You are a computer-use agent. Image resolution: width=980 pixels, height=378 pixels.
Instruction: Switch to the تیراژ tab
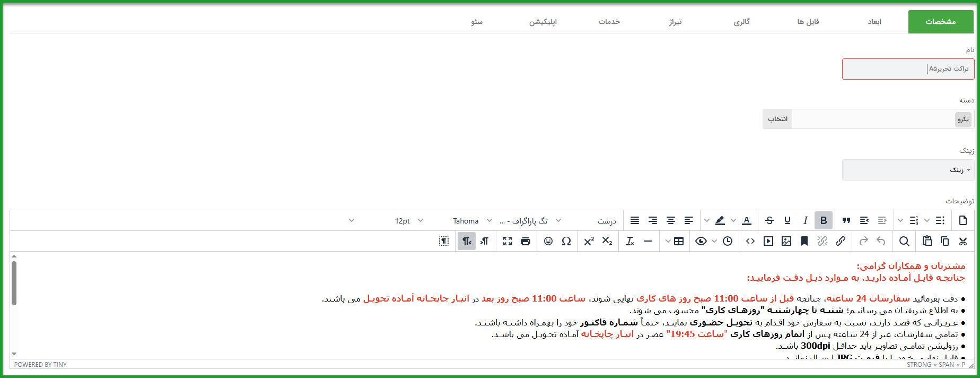point(676,22)
